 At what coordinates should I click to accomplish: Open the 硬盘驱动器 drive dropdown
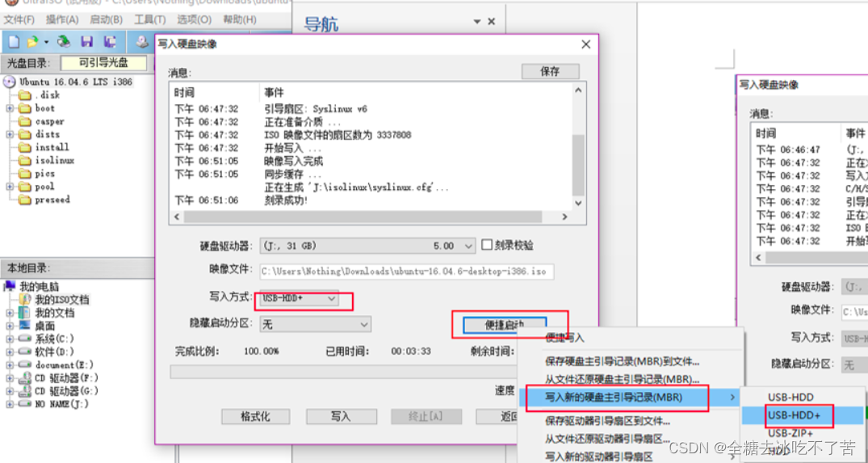[x=469, y=246]
